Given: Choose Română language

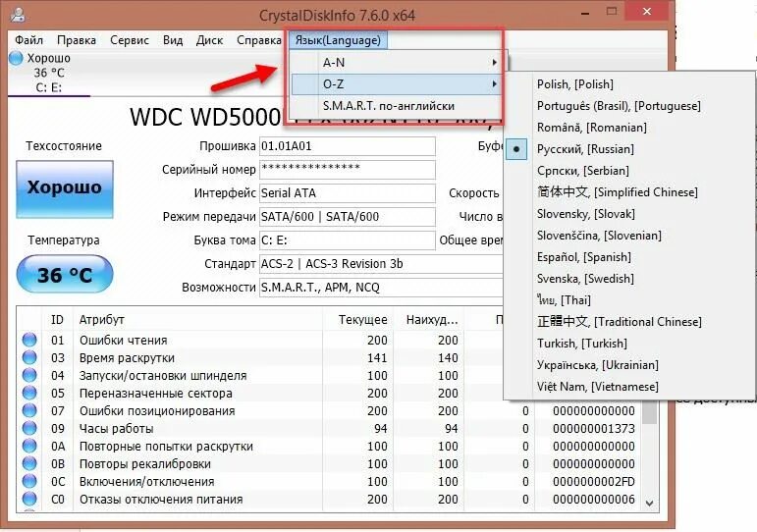Looking at the screenshot, I should (x=630, y=128).
